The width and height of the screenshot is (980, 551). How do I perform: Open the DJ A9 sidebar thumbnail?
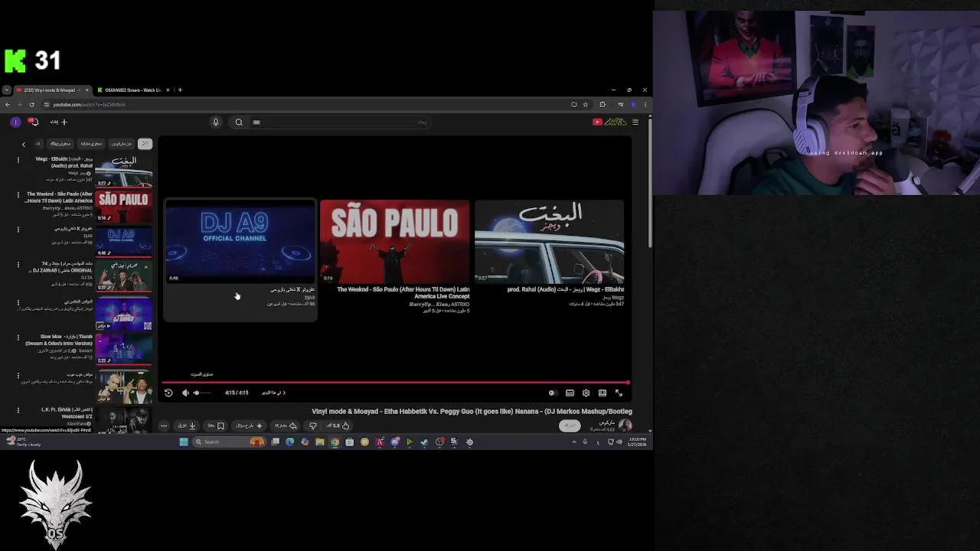[x=123, y=241]
